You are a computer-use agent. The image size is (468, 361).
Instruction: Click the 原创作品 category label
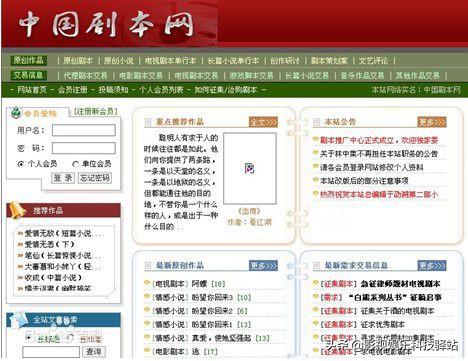pyautogui.click(x=28, y=60)
